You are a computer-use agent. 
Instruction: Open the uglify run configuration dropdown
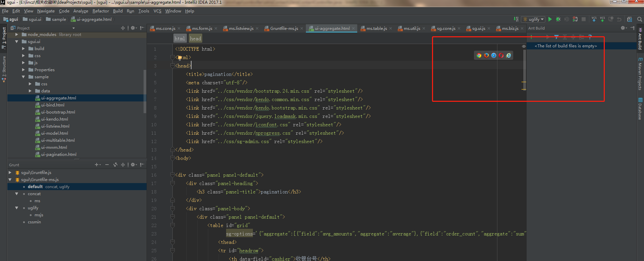[534, 19]
